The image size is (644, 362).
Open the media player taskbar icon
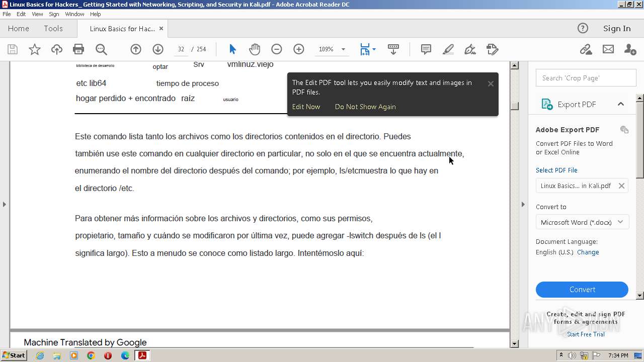[x=74, y=355]
